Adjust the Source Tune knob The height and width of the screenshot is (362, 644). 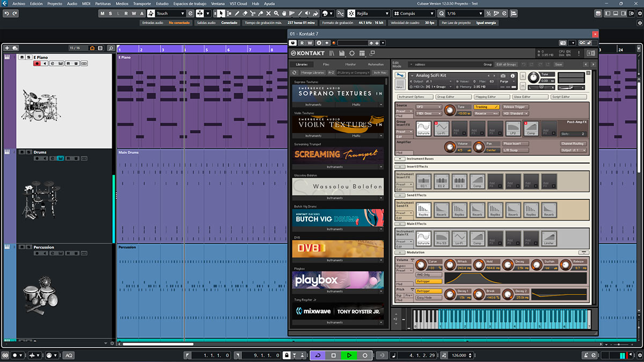450,110
